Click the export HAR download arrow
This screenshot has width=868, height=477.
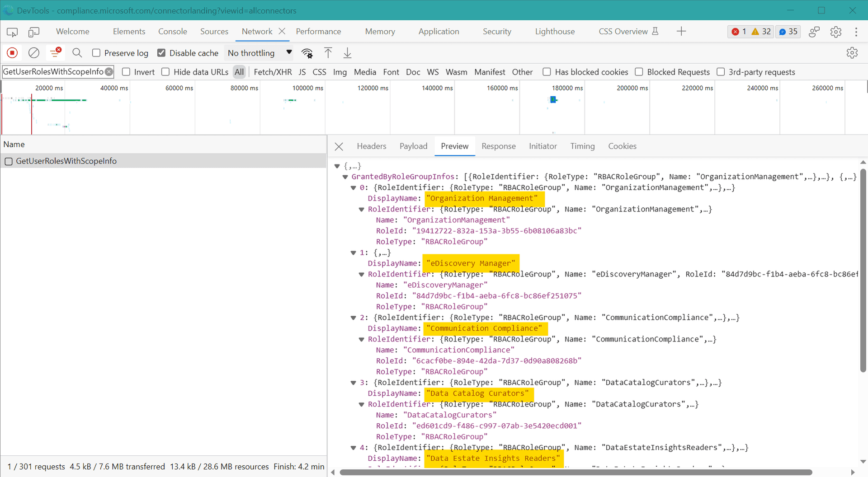coord(347,53)
